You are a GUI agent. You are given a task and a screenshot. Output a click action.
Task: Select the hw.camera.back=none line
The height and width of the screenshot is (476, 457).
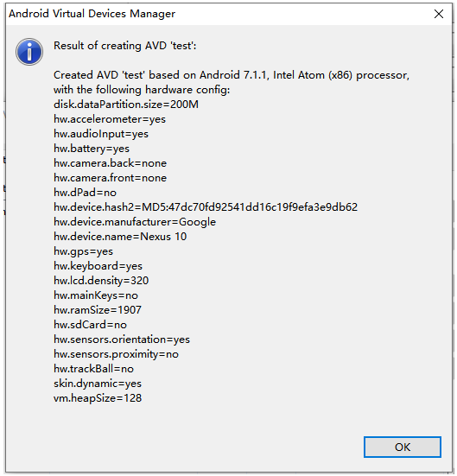click(x=110, y=163)
